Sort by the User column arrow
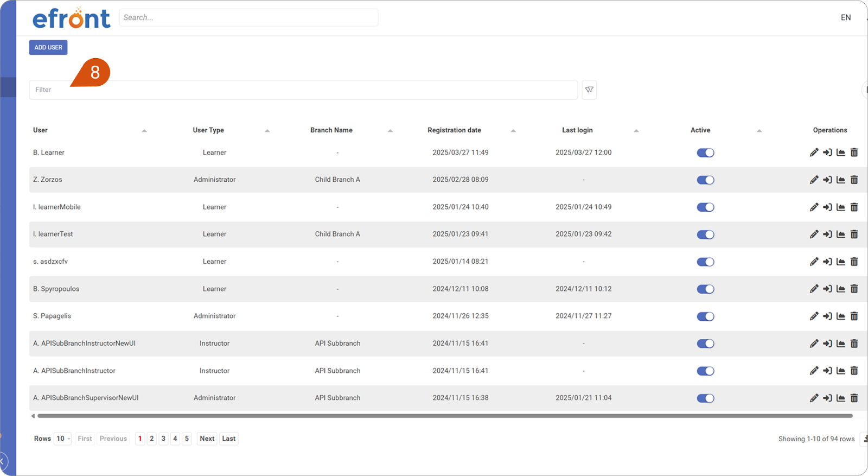 click(x=144, y=130)
